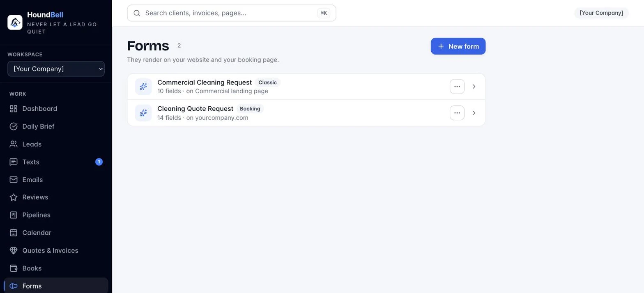Open Books from the sidebar
This screenshot has height=293, width=644.
coord(56,268)
